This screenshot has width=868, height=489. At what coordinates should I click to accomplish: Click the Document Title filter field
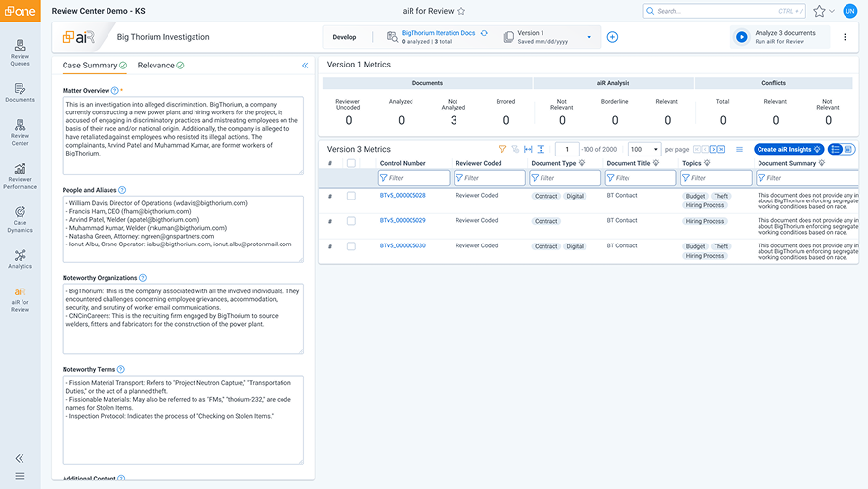(x=641, y=178)
